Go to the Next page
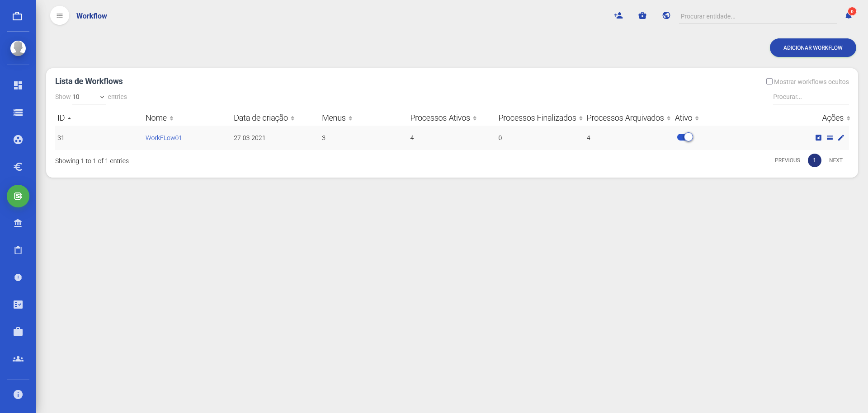 point(835,160)
